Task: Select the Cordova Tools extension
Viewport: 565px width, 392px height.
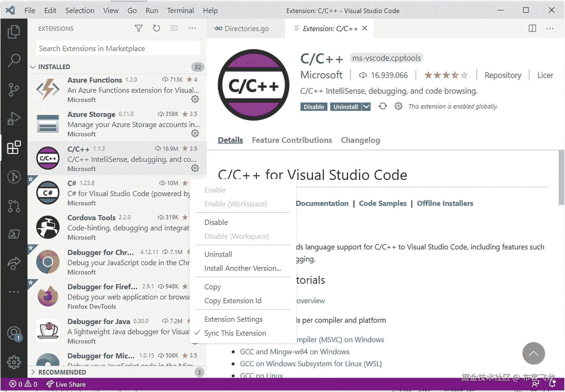Action: pos(117,228)
